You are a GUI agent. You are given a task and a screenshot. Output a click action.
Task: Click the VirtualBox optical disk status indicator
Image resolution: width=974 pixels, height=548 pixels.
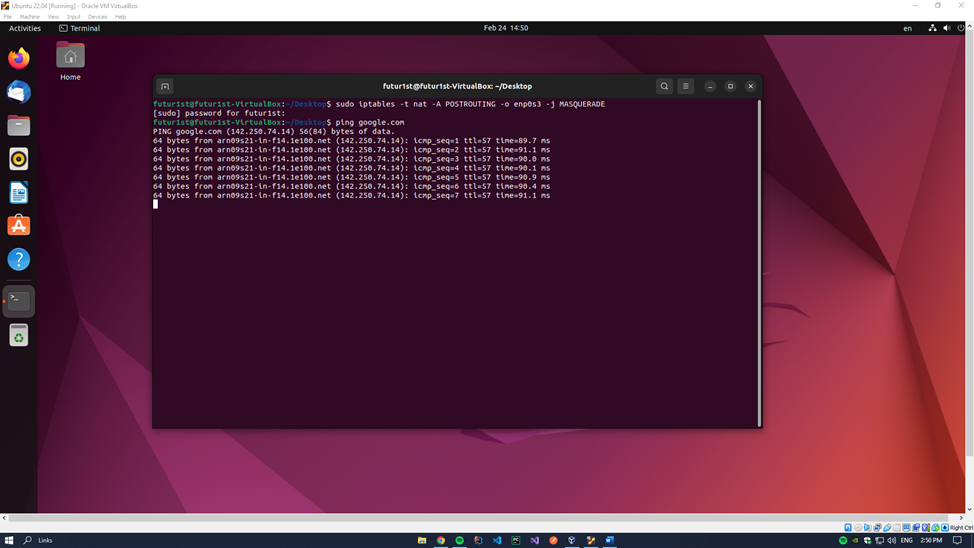(x=858, y=527)
